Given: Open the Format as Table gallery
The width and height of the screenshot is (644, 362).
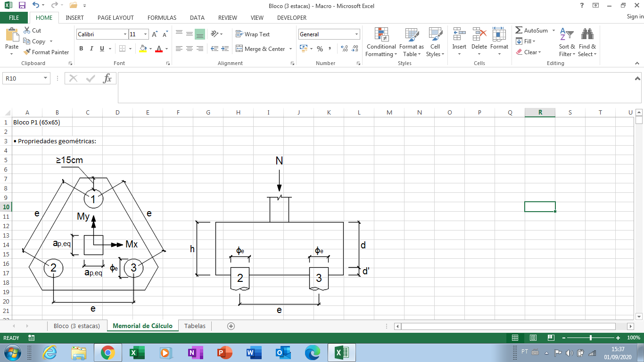Looking at the screenshot, I should (412, 42).
